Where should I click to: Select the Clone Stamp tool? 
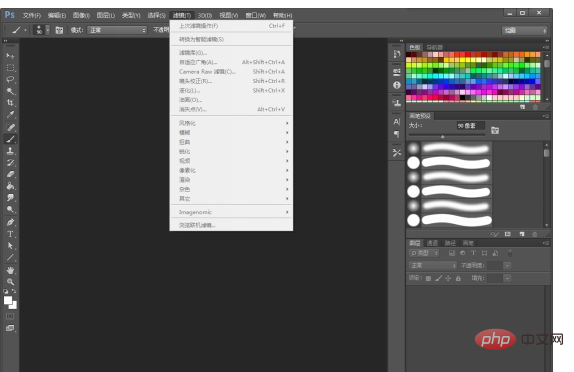click(x=10, y=150)
